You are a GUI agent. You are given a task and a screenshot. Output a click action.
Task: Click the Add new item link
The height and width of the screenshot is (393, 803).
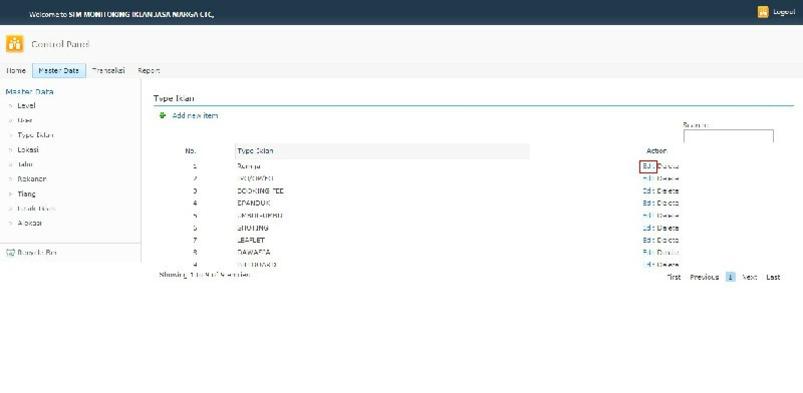[195, 116]
